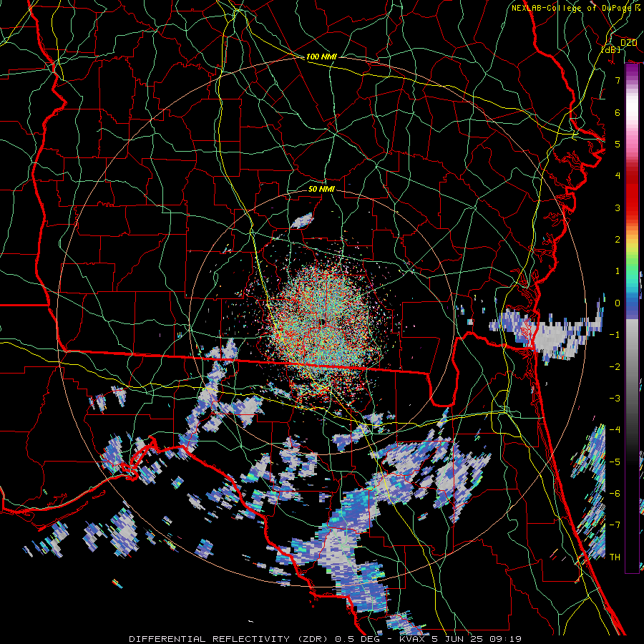The image size is (644, 644).
Task: Click the TH threshold label on the scale
Action: point(615,557)
